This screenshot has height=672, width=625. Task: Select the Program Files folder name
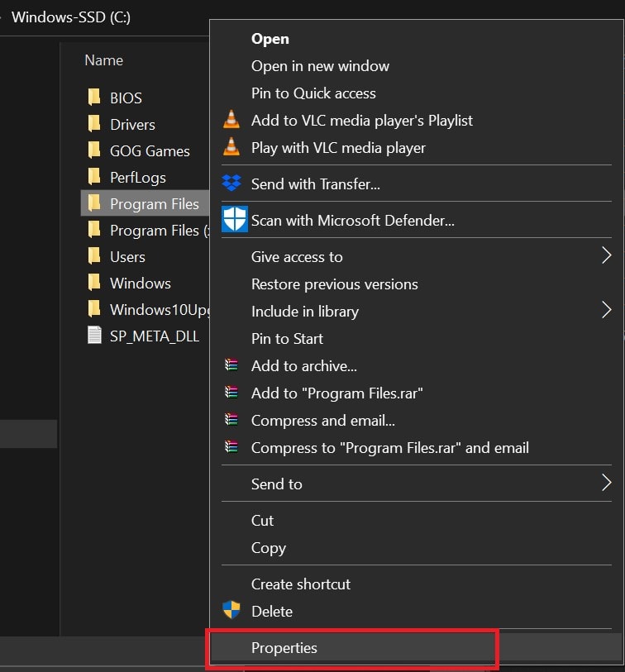coord(155,204)
